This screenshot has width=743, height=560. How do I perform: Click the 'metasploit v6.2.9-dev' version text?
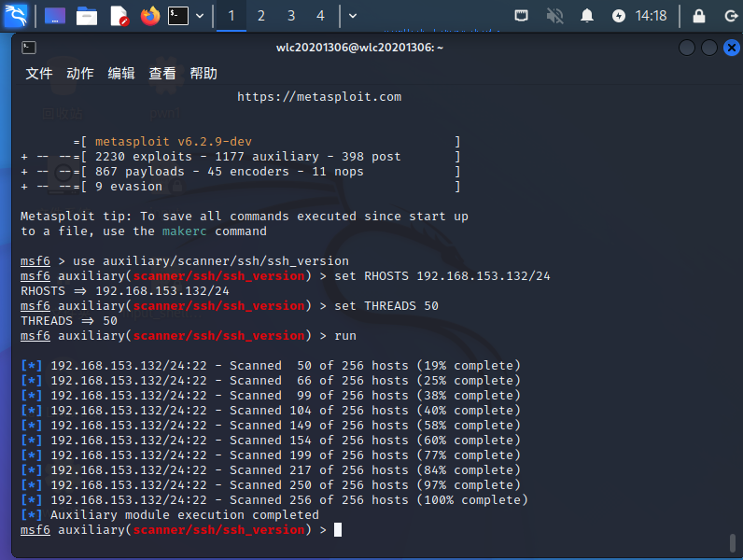174,142
